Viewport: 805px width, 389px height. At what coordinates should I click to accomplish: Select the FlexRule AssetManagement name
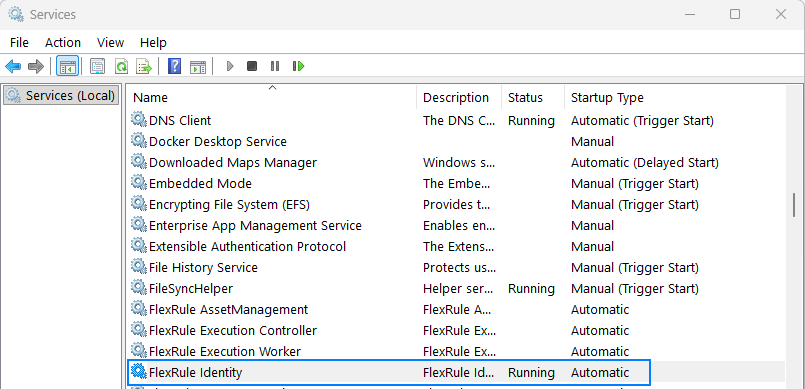coord(228,310)
